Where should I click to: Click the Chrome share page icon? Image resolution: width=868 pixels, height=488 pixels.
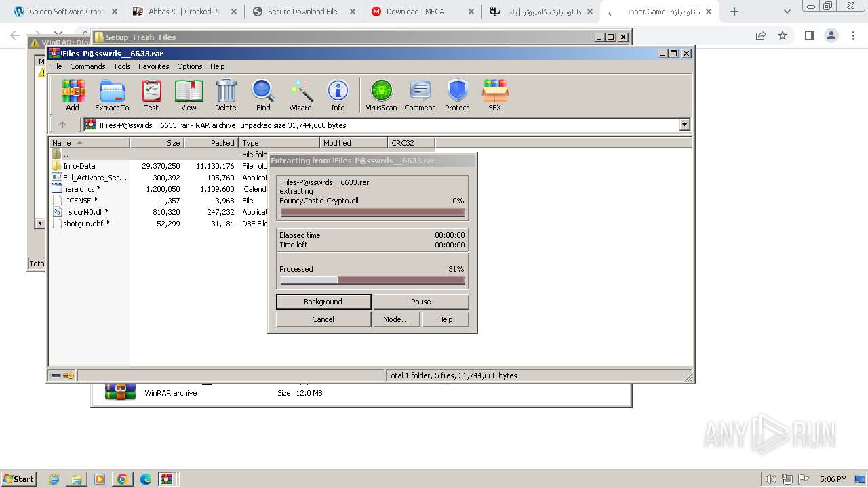click(x=761, y=35)
